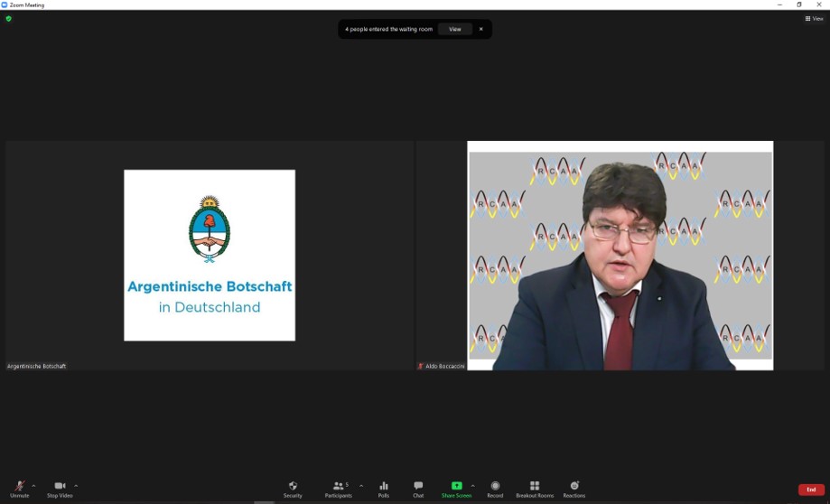Expand the arrow next to Participants

(x=361, y=485)
